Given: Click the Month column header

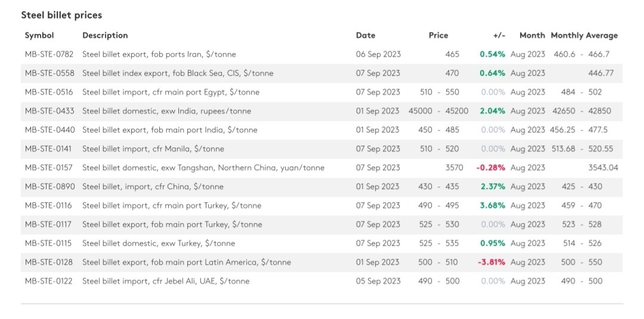Looking at the screenshot, I should pyautogui.click(x=532, y=35).
